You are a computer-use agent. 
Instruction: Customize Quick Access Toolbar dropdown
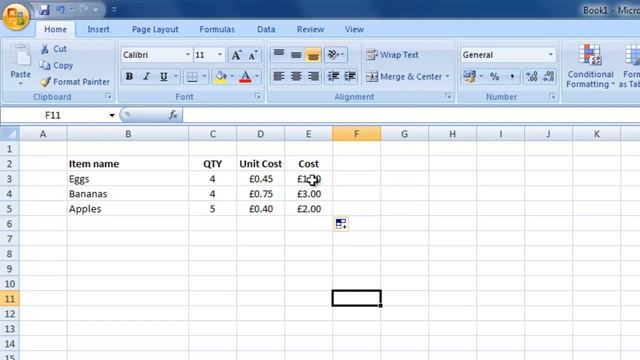point(114,9)
